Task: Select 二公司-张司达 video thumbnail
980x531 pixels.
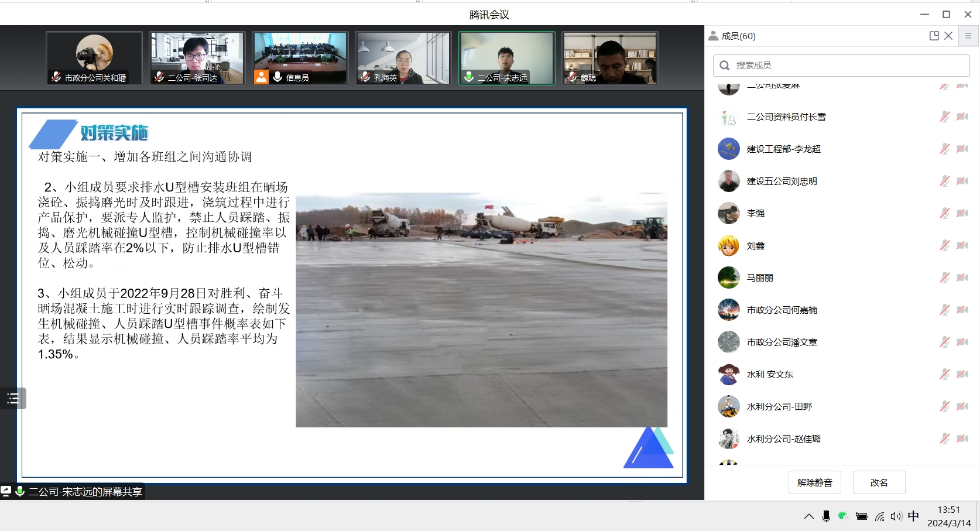Action: coord(197,58)
